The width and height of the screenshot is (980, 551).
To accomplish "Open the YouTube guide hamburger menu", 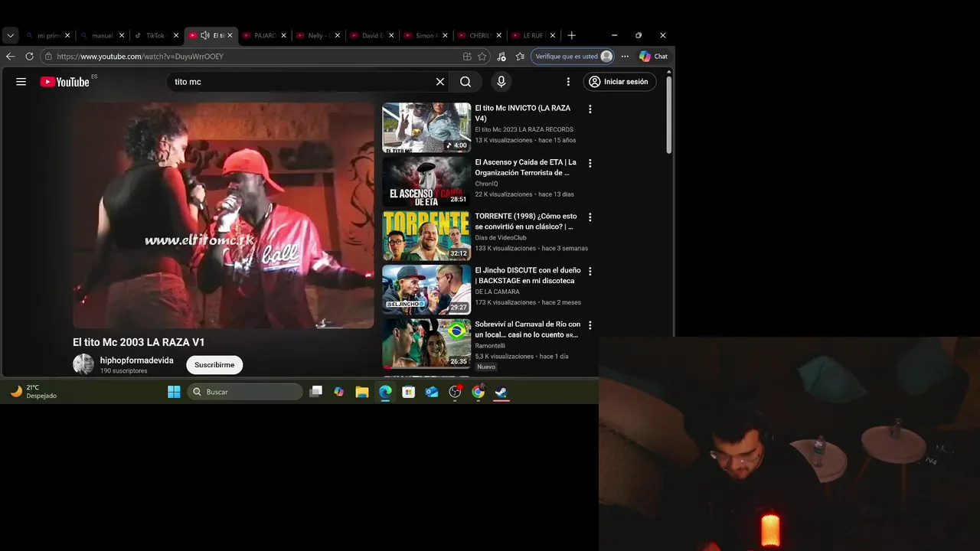I will pos(21,82).
